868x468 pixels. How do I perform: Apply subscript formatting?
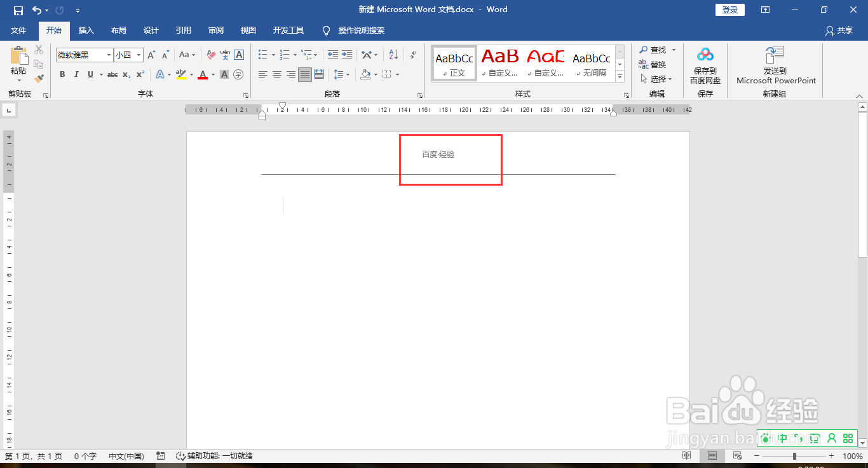tap(126, 74)
